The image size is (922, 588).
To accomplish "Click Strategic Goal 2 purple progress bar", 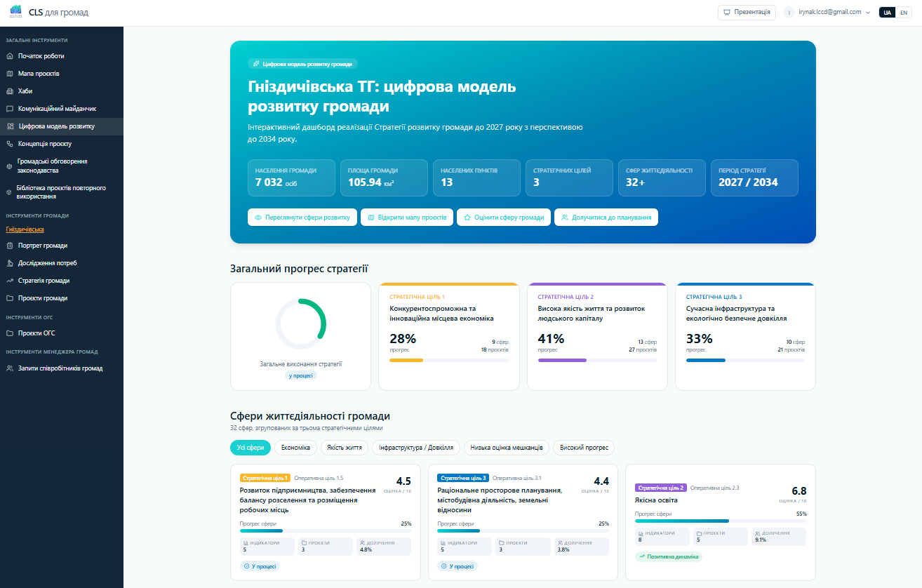I will click(597, 360).
